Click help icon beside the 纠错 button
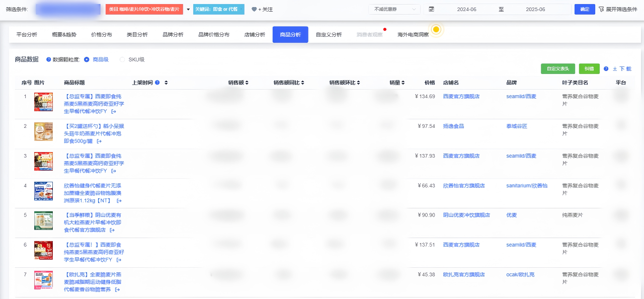 pyautogui.click(x=606, y=69)
